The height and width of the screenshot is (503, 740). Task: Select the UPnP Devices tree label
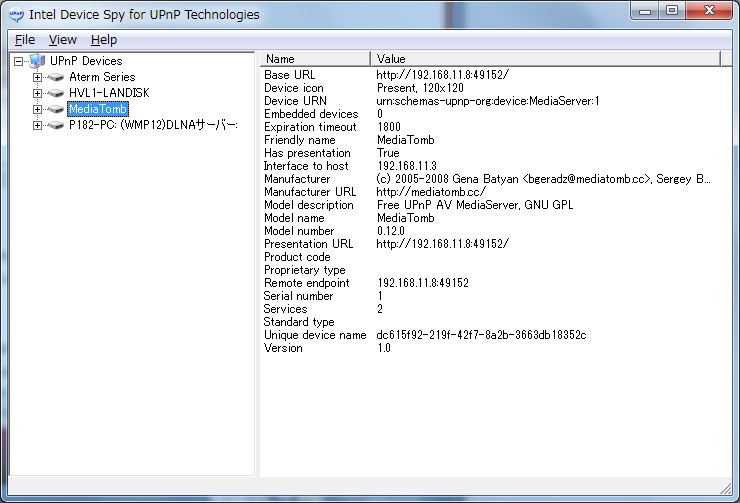coord(86,61)
